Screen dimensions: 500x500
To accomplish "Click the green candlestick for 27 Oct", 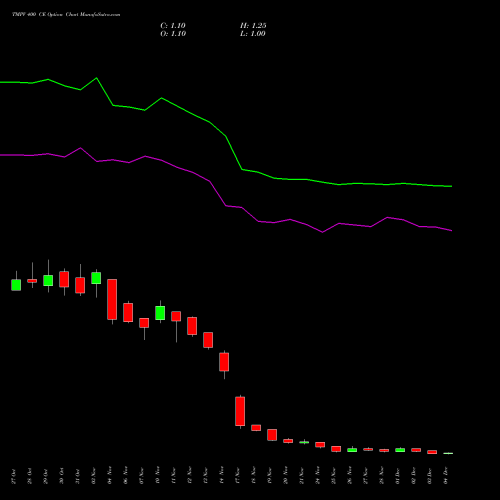I will 16,285.
